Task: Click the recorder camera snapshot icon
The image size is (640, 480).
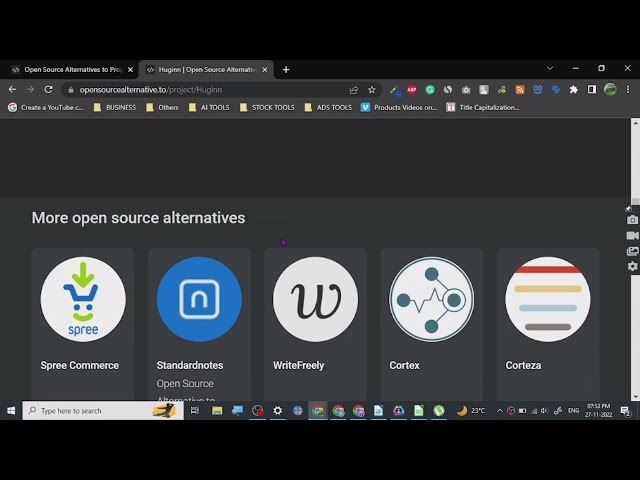Action: tap(632, 220)
